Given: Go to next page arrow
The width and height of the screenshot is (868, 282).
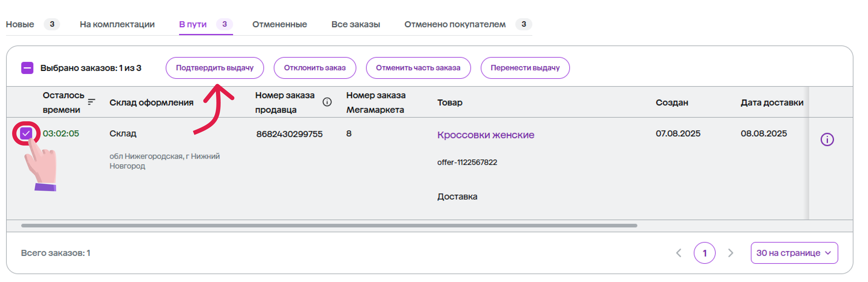Looking at the screenshot, I should pos(730,253).
